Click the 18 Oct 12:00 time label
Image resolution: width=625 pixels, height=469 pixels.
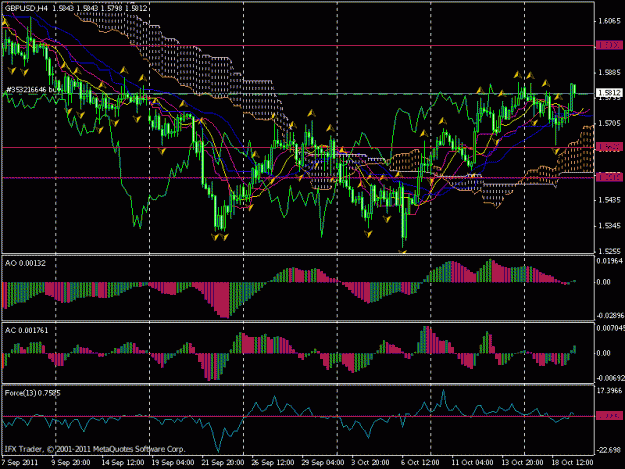click(x=572, y=462)
